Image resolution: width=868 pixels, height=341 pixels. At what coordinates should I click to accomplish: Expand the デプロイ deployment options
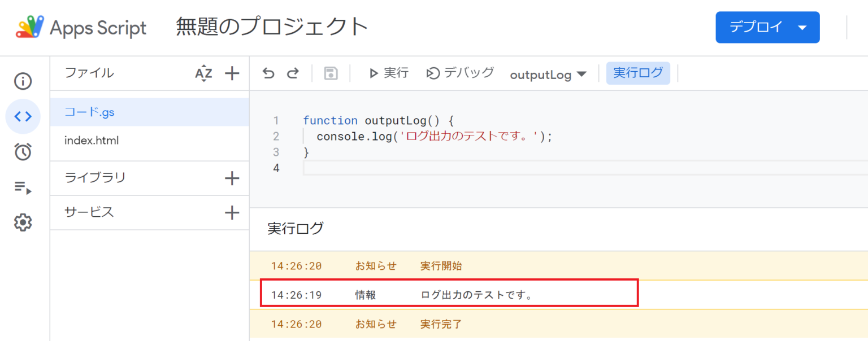click(x=767, y=27)
